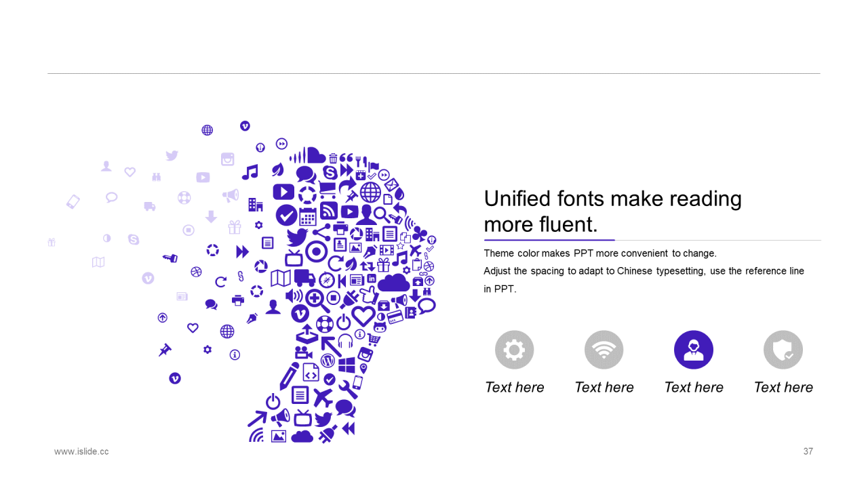Click the slide number 37
The height and width of the screenshot is (488, 868).
(x=808, y=451)
